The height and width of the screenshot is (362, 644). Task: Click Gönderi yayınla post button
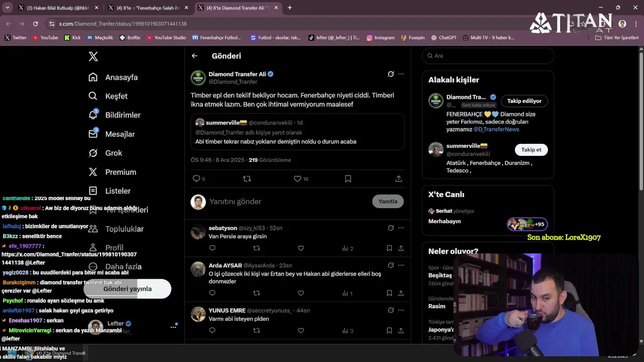click(x=127, y=289)
